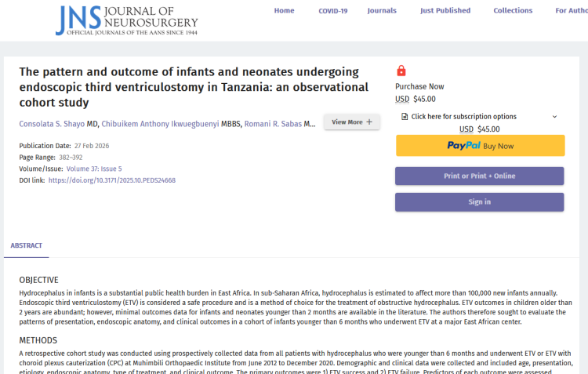This screenshot has height=374, width=588.
Task: Click the page range 382–392
Action: (x=71, y=158)
